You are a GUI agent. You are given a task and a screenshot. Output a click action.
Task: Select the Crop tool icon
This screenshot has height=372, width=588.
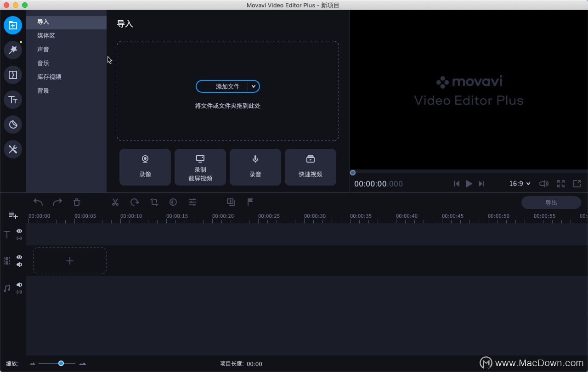pos(154,202)
